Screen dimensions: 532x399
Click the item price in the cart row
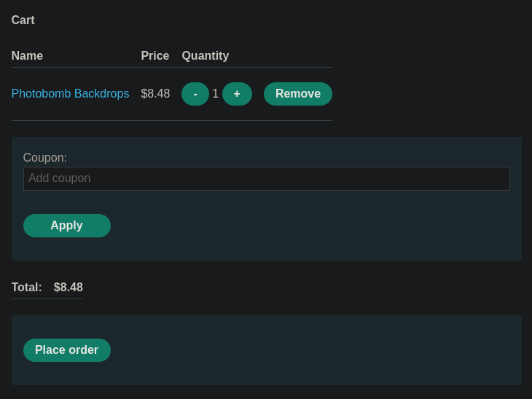155,94
